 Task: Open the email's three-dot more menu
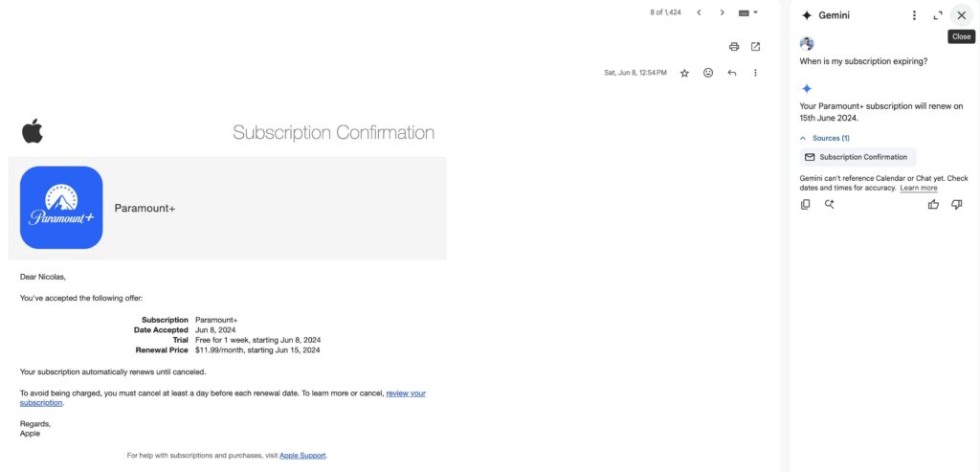[755, 73]
